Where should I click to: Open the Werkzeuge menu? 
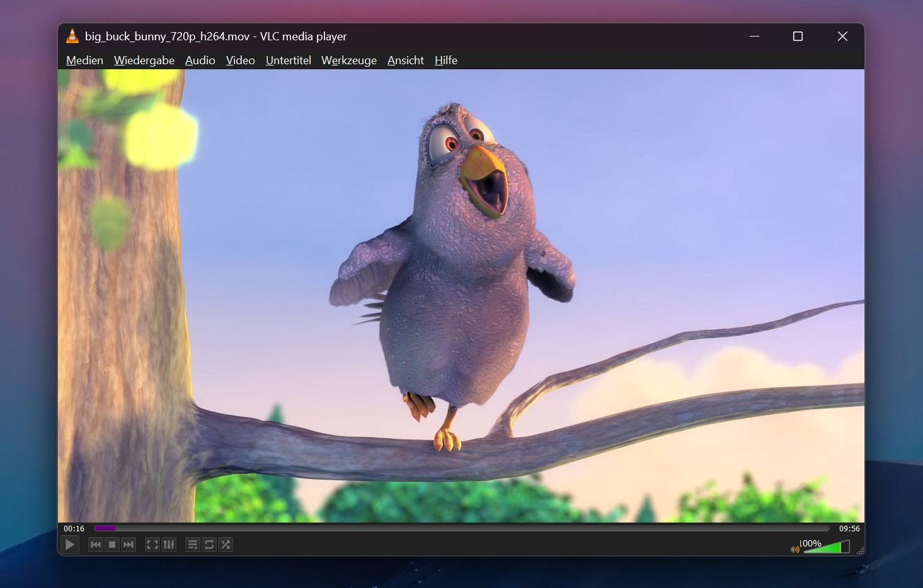point(348,60)
